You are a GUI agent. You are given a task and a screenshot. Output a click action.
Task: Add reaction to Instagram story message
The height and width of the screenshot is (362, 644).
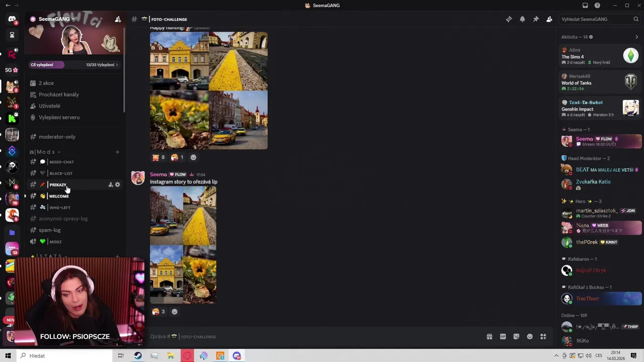pyautogui.click(x=175, y=312)
